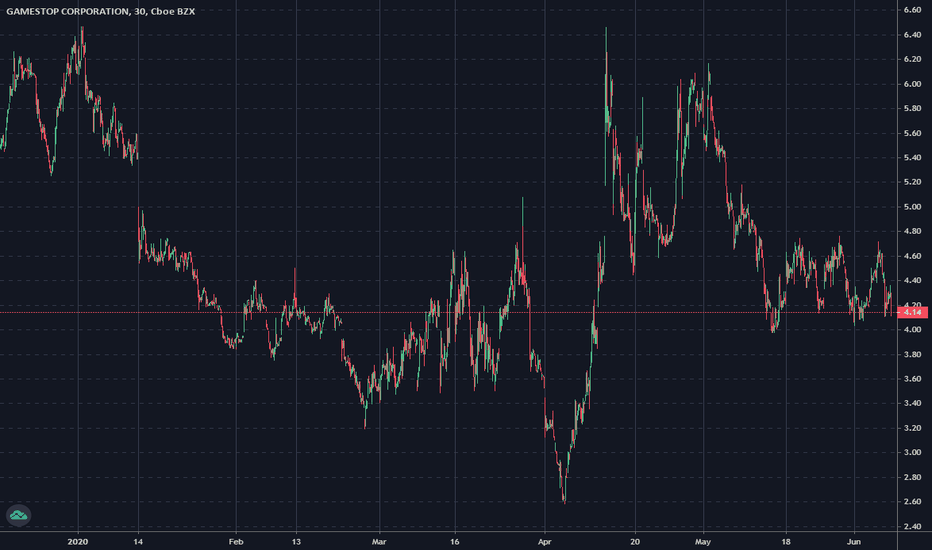Click the GAMESTOP CORPORATION chart title
This screenshot has height=550, width=932.
(x=100, y=11)
